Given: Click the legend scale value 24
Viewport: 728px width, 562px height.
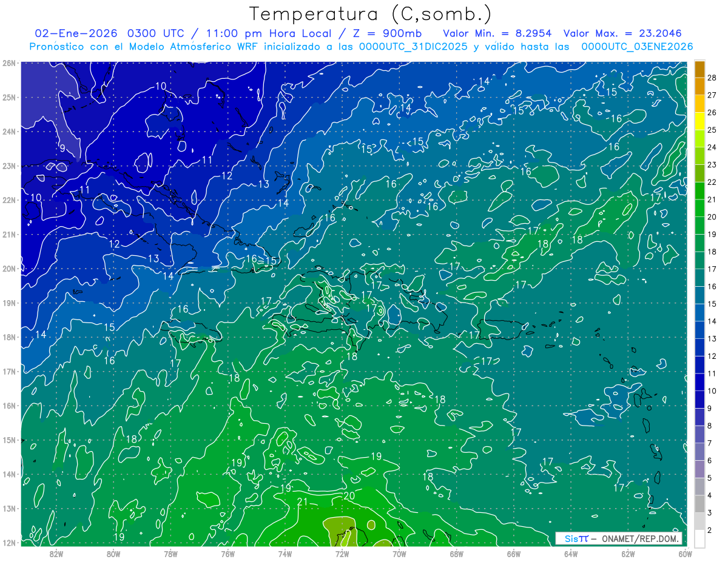Looking at the screenshot, I should coord(712,147).
